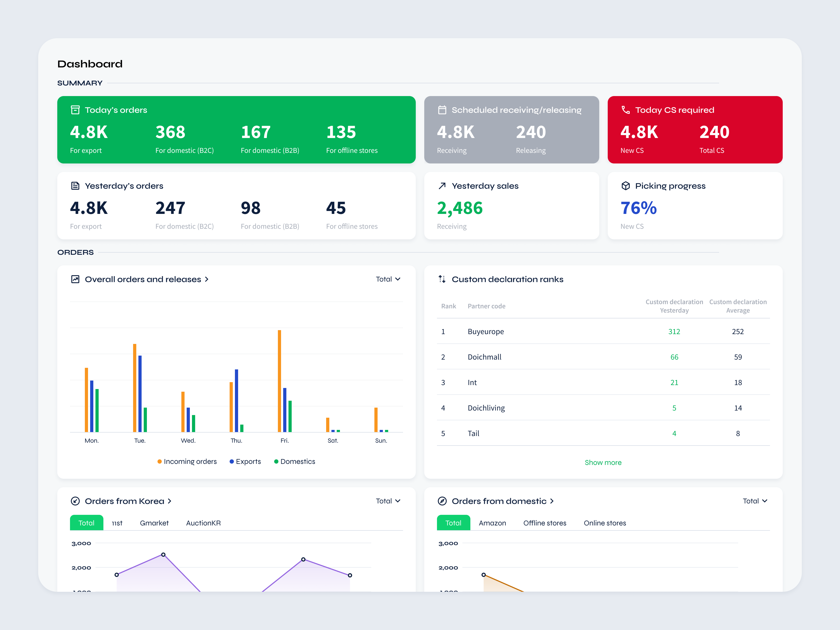Click the sort icon beside Custom declaration ranks
Image resolution: width=840 pixels, height=630 pixels.
442,279
